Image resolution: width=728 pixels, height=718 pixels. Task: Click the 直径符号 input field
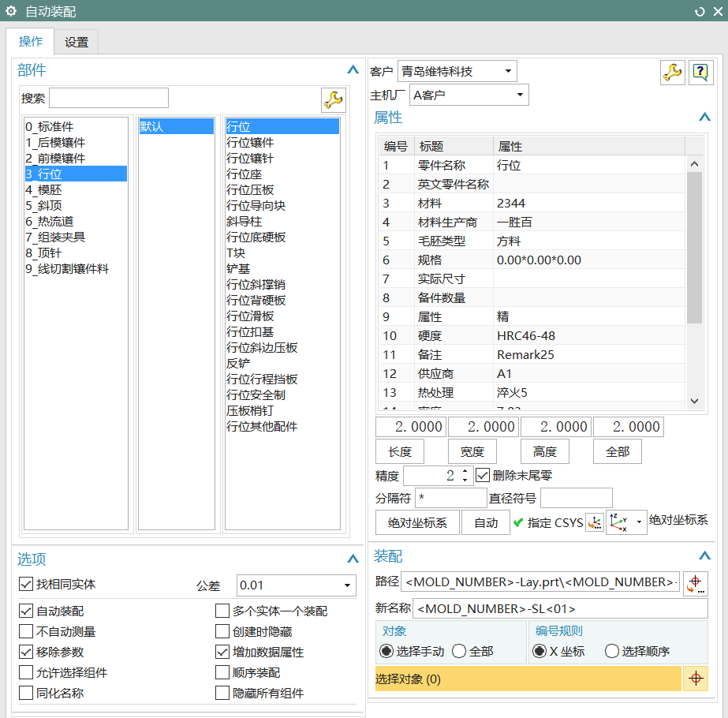[x=577, y=498]
